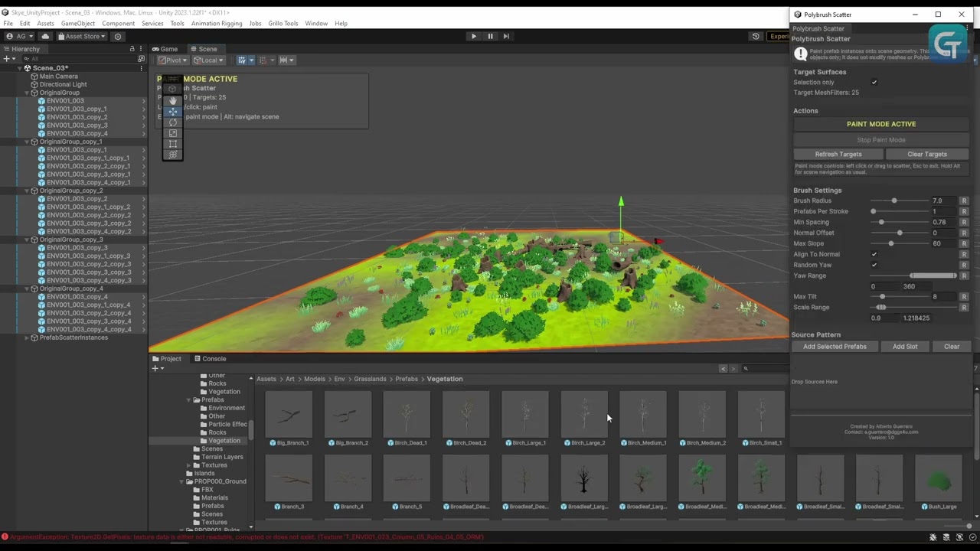Expand the PrefabScatterInstances node

(x=27, y=337)
